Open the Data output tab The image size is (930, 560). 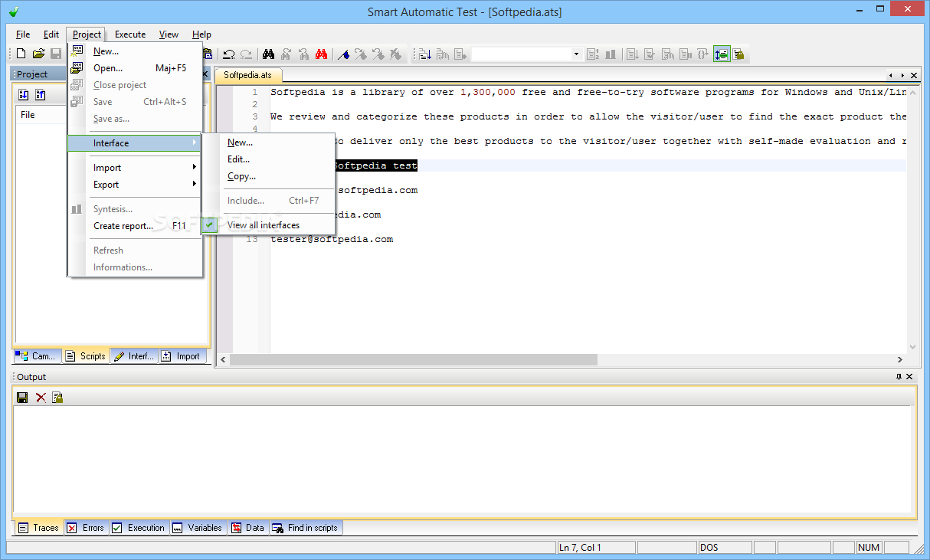tap(247, 528)
